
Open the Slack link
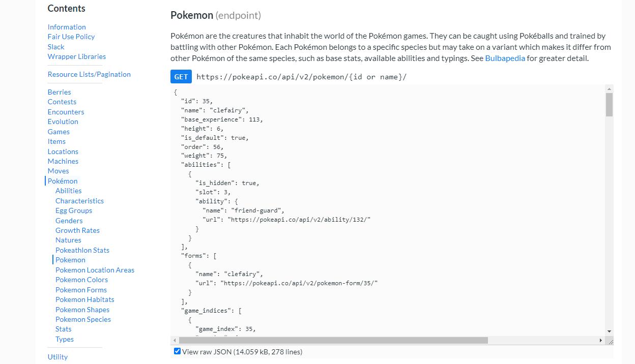coord(55,46)
